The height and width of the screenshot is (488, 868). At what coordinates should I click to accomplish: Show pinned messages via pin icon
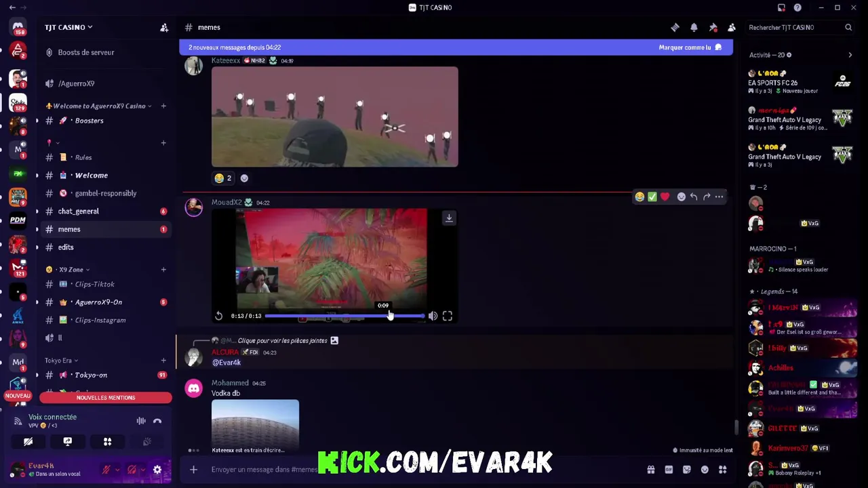click(713, 27)
